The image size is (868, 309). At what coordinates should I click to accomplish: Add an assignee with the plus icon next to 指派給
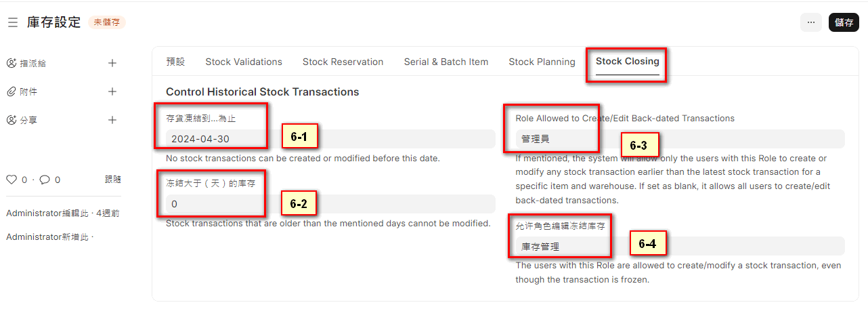(112, 63)
